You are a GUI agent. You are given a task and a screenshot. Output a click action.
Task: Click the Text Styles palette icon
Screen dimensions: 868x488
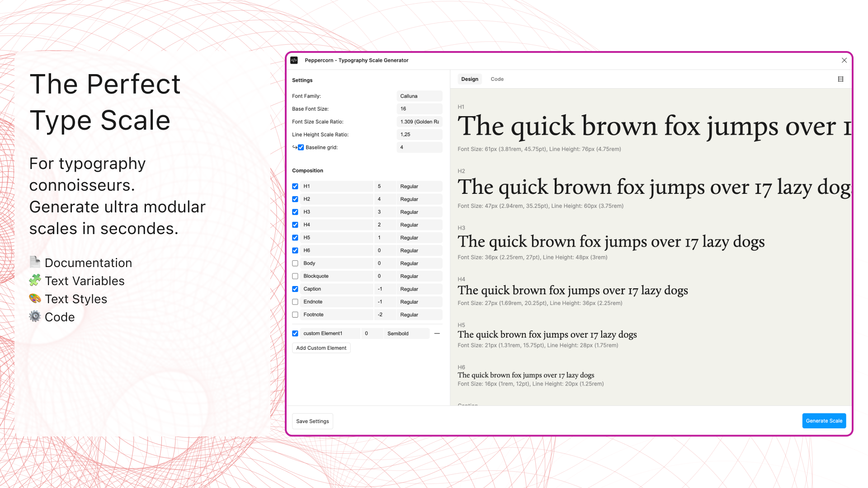35,298
